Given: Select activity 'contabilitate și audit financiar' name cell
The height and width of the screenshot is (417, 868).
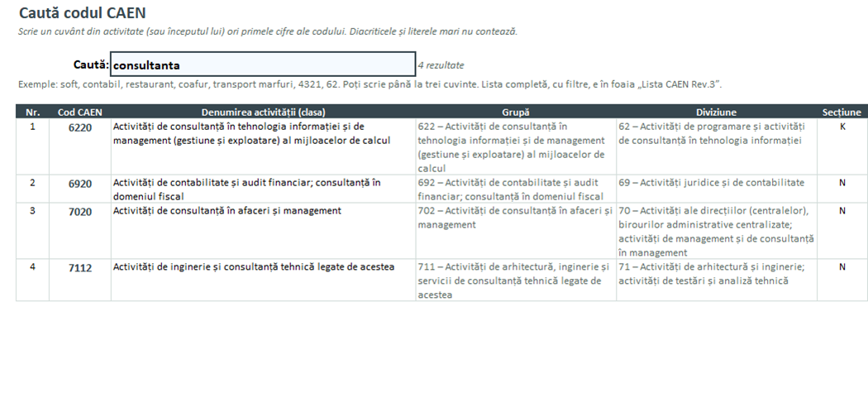Looking at the screenshot, I should [264, 189].
